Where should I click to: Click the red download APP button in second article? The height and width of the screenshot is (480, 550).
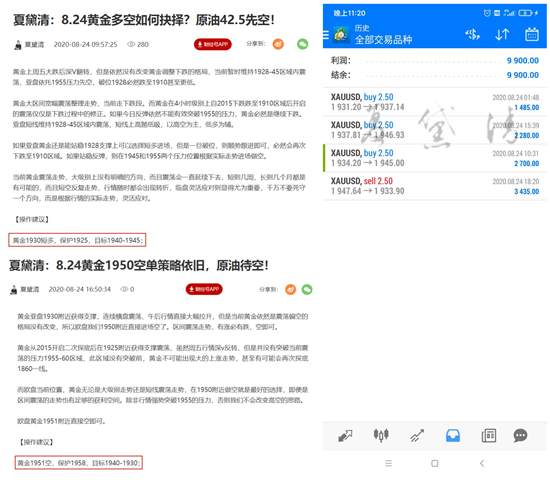point(204,289)
